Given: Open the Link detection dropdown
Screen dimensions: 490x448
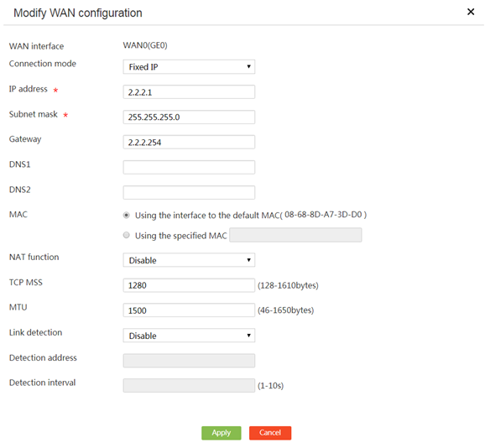Looking at the screenshot, I should point(189,336).
